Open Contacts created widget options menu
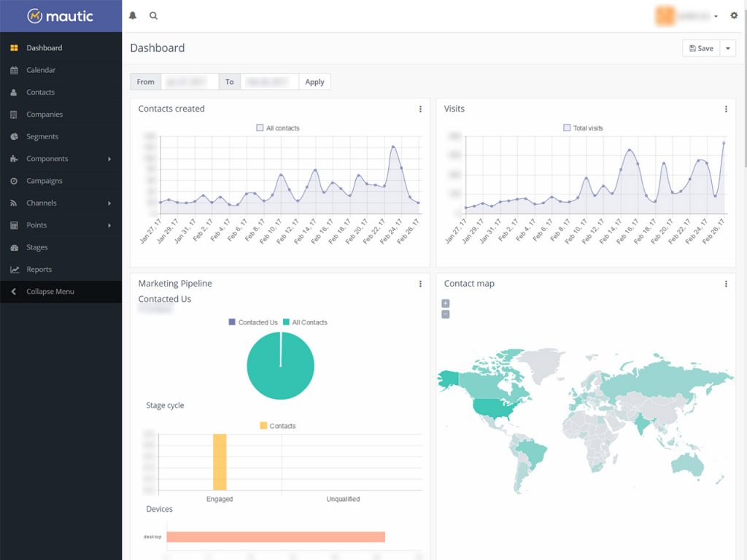747x560 pixels. pyautogui.click(x=420, y=109)
